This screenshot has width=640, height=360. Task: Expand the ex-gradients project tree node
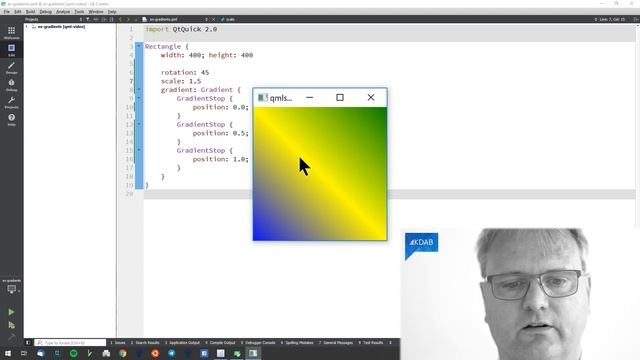coord(27,27)
